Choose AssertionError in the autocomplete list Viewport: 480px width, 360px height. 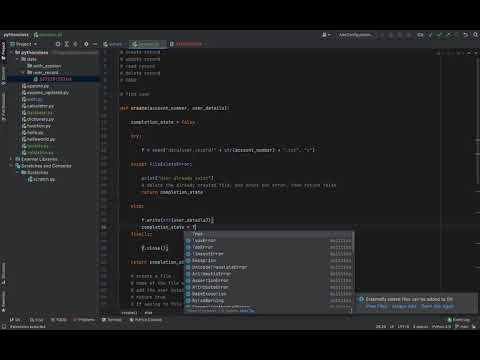click(269, 280)
